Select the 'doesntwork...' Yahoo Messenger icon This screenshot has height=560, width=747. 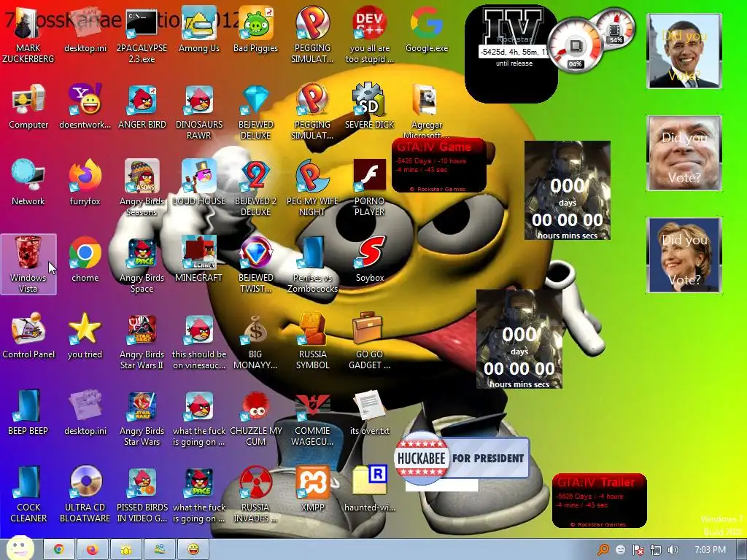pyautogui.click(x=85, y=106)
